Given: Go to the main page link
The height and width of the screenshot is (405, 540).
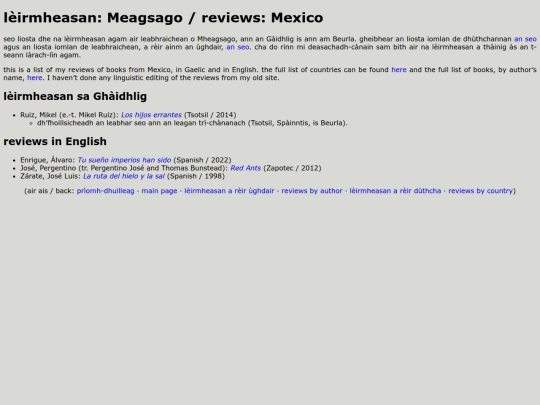Looking at the screenshot, I should click(159, 191).
